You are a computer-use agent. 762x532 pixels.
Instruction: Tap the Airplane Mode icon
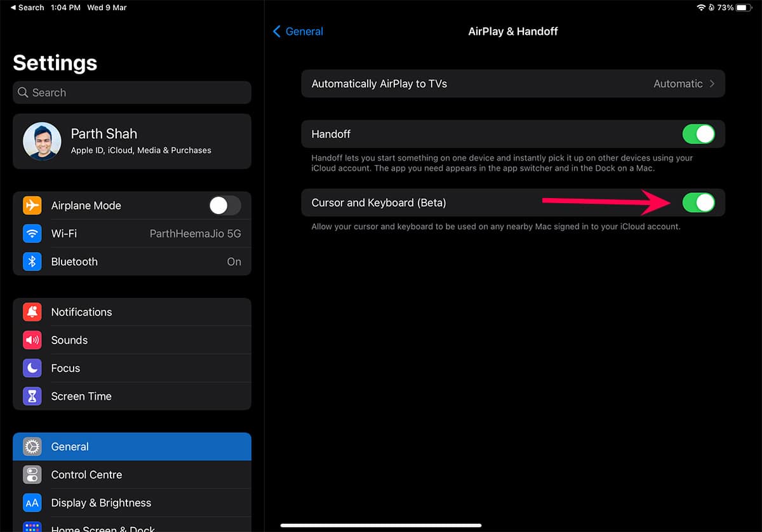click(32, 206)
